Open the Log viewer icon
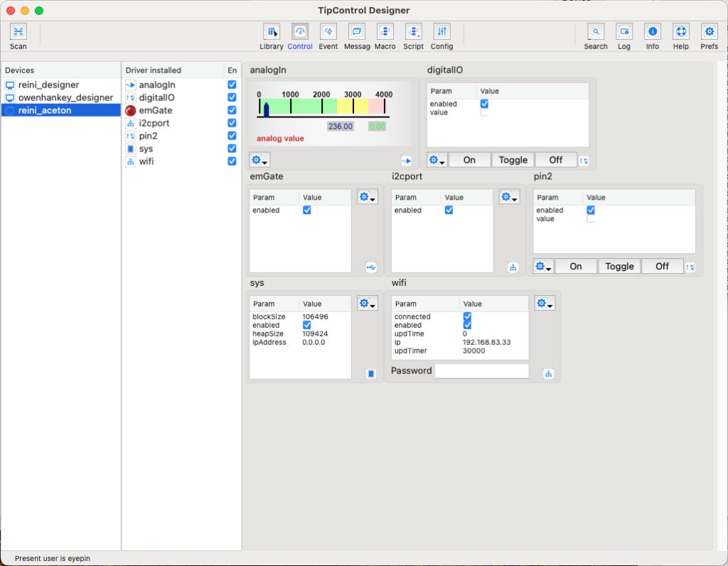This screenshot has height=566, width=728. pos(623,32)
